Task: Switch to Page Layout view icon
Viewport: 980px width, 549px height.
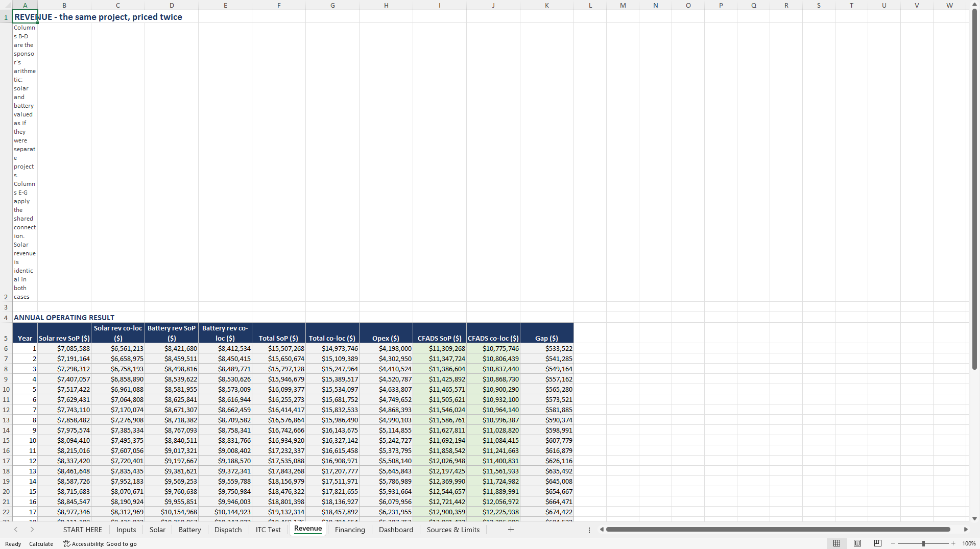Action: [x=857, y=543]
